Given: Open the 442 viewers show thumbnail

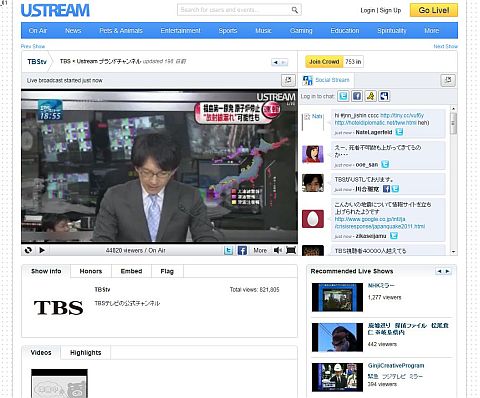Looking at the screenshot, I should [337, 337].
